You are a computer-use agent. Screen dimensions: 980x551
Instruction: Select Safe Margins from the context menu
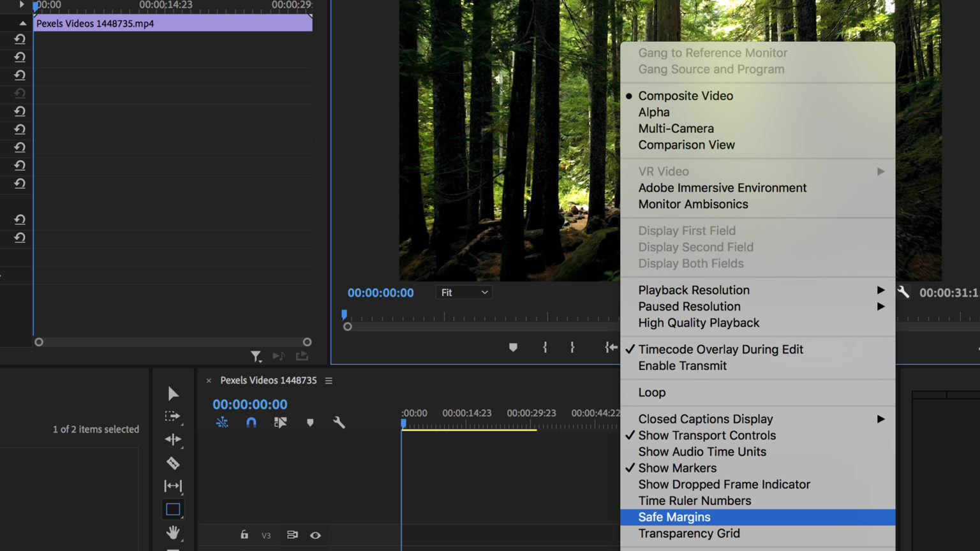[675, 517]
